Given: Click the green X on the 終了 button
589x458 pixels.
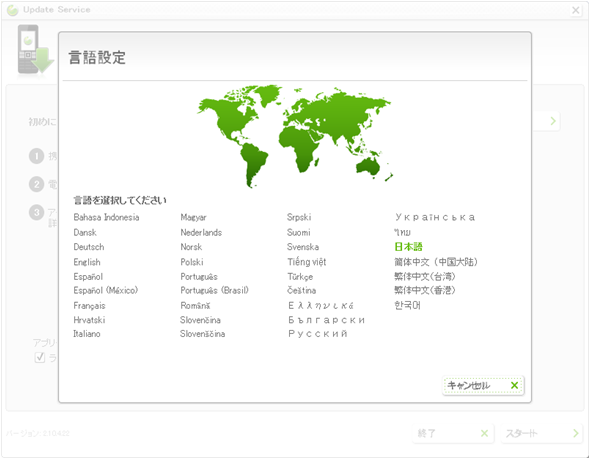Looking at the screenshot, I should point(485,433).
